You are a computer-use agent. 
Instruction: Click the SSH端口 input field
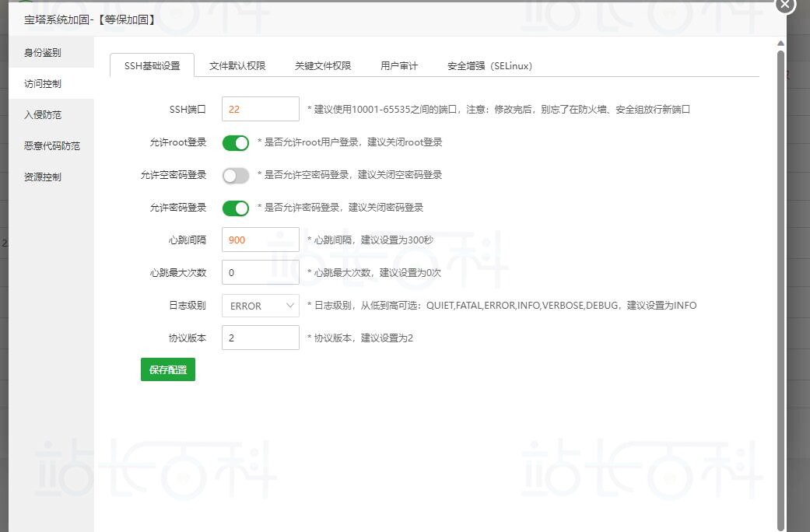pyautogui.click(x=260, y=110)
